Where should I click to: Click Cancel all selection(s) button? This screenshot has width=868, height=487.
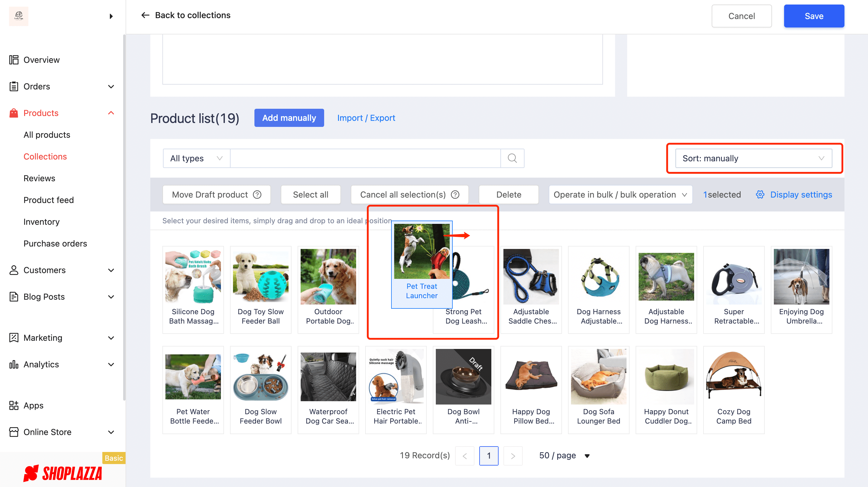(x=409, y=195)
